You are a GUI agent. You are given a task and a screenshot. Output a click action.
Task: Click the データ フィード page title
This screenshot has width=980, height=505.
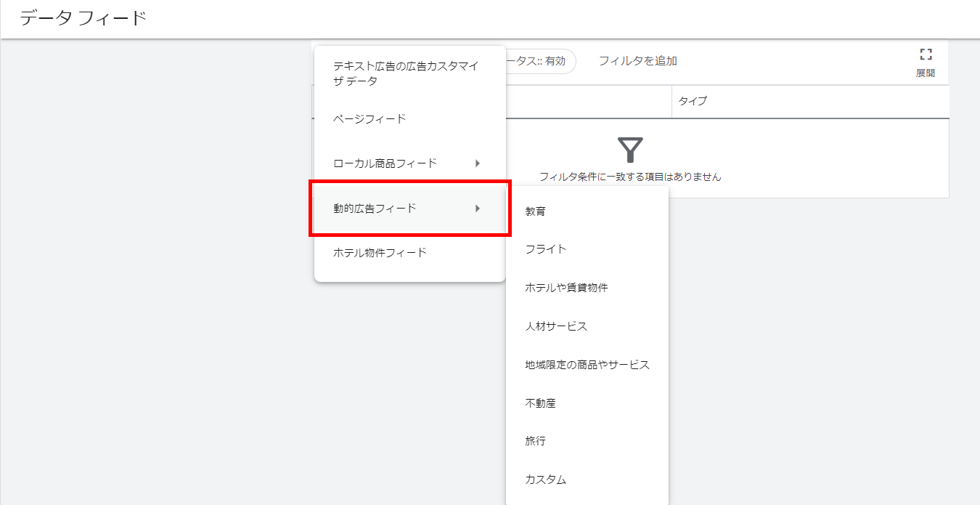(x=83, y=18)
